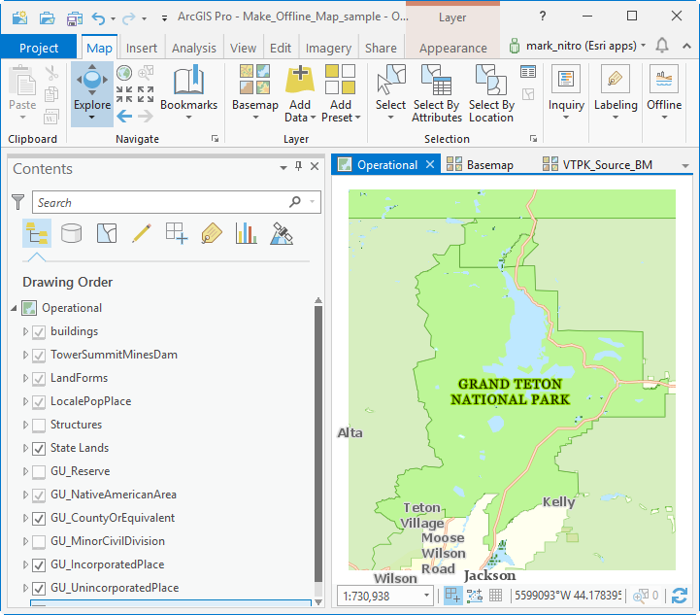700x615 pixels.
Task: Open the Share ribbon tab
Action: (381, 48)
